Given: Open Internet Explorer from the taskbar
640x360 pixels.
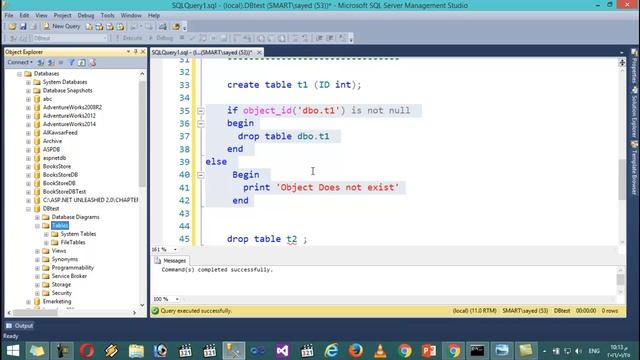Looking at the screenshot, I should [331, 351].
